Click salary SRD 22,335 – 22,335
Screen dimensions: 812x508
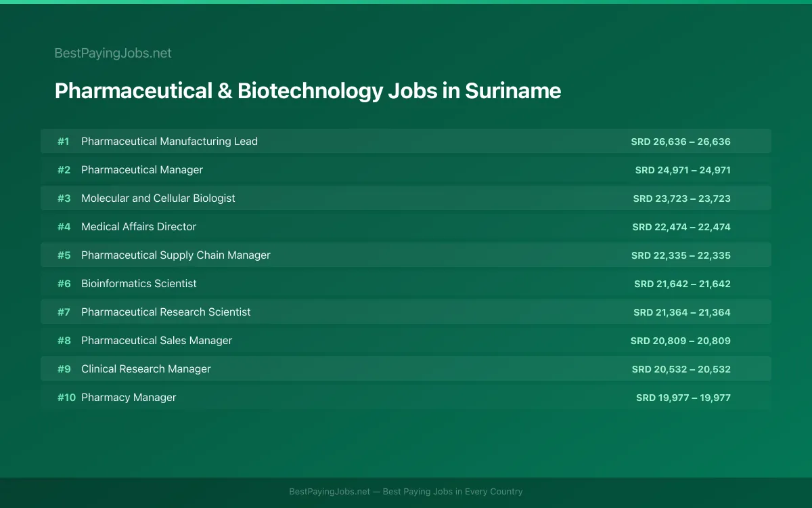tap(681, 255)
